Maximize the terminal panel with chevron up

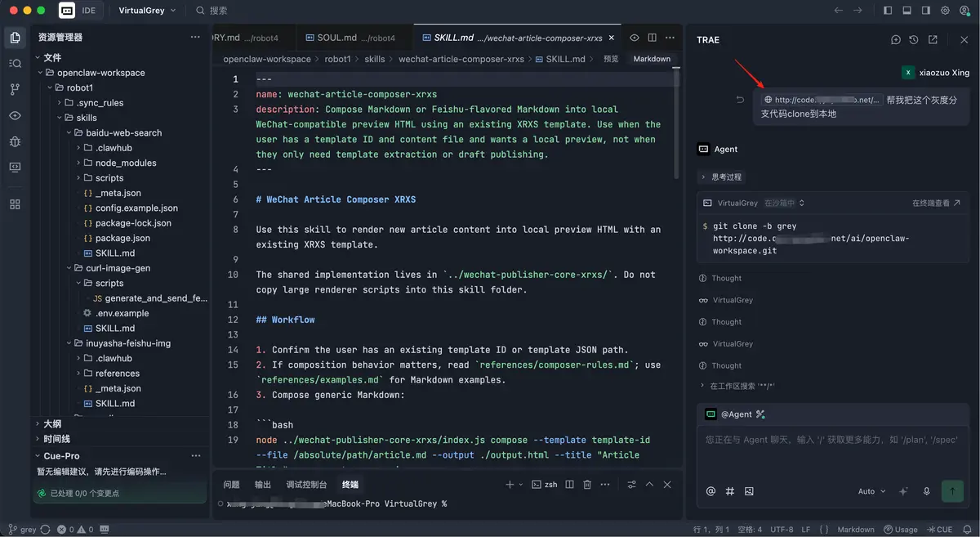pyautogui.click(x=650, y=485)
